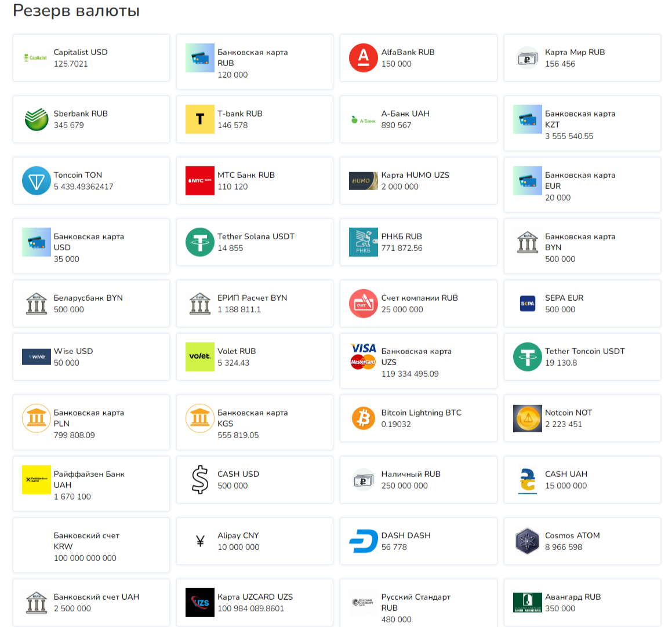Select the 'Bitcoin Lightning BTC' label
Screen dimensions: 672x627
[x=422, y=413]
